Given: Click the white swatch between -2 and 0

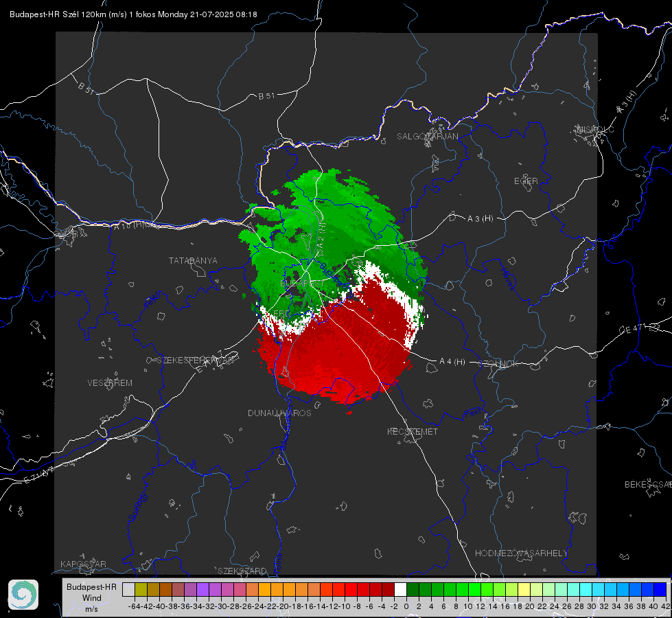Looking at the screenshot, I should [x=400, y=589].
